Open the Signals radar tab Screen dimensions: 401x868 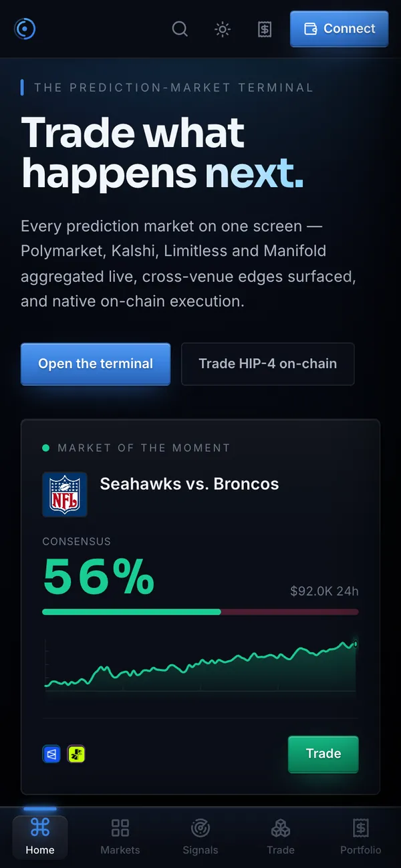pos(200,837)
